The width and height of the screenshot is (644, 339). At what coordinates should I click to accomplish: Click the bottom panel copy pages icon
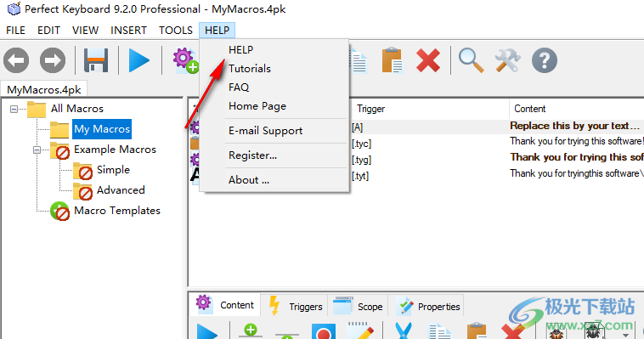pyautogui.click(x=440, y=331)
